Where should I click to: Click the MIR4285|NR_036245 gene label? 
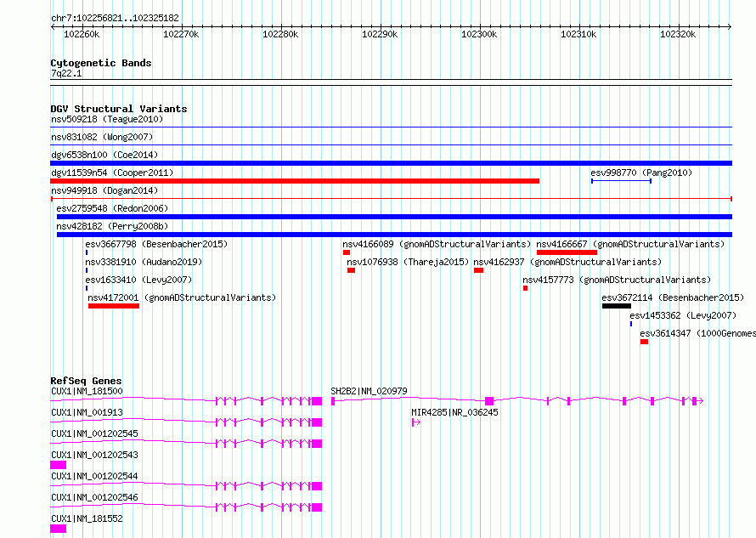tap(454, 412)
